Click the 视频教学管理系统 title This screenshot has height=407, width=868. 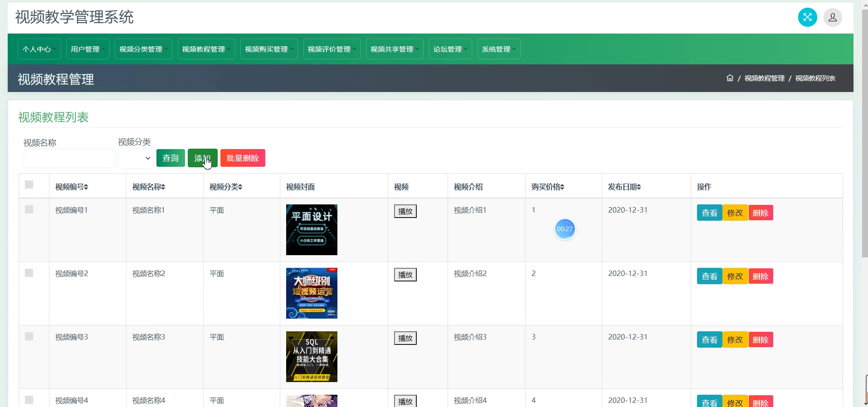pos(74,17)
